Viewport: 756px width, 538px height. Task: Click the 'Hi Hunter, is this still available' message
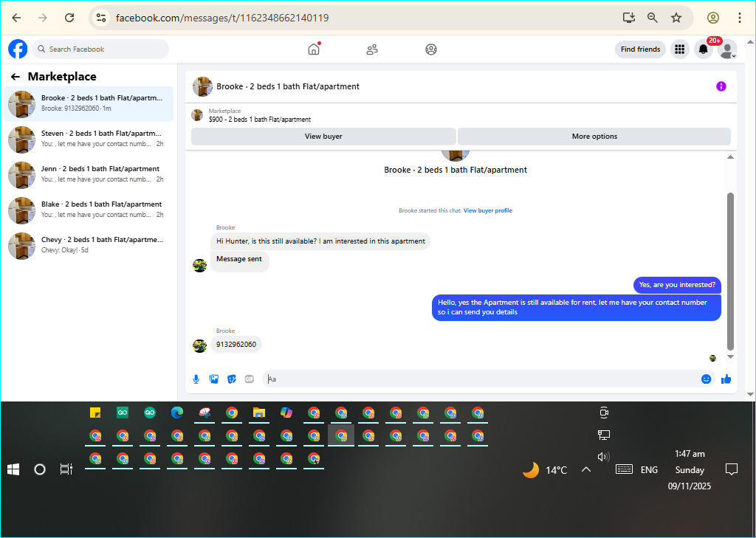coord(320,241)
